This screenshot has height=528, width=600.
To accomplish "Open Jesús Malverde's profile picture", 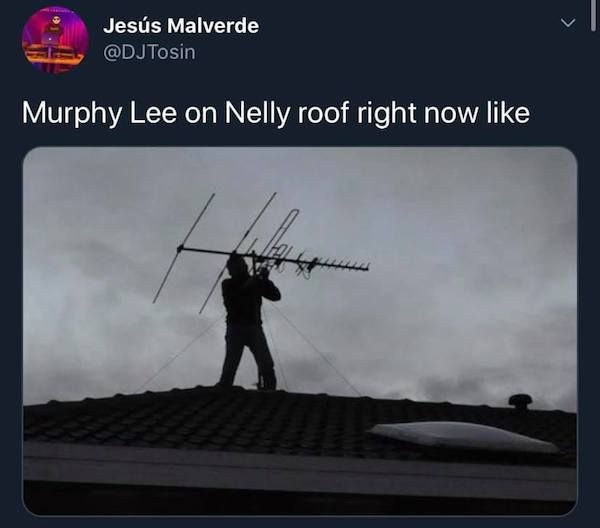I will pos(55,39).
